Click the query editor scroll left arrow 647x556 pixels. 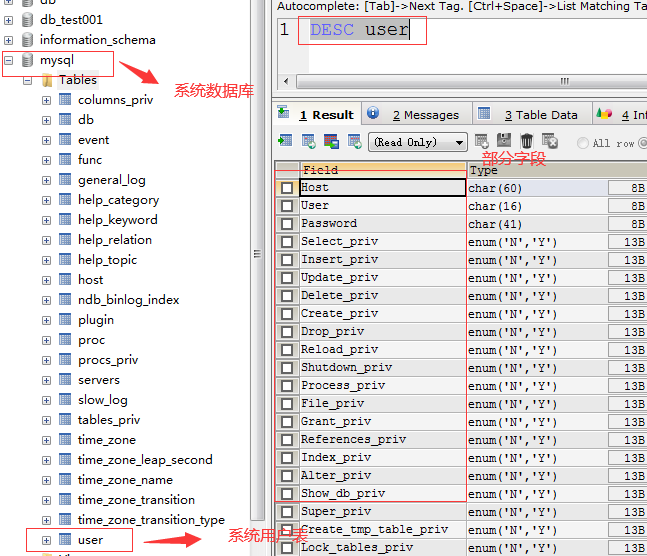point(286,81)
